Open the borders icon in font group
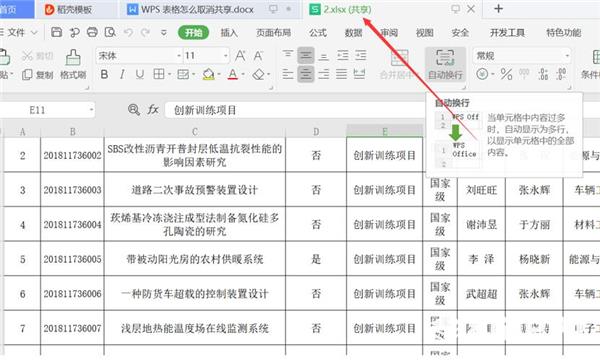The image size is (600, 363). (x=159, y=74)
